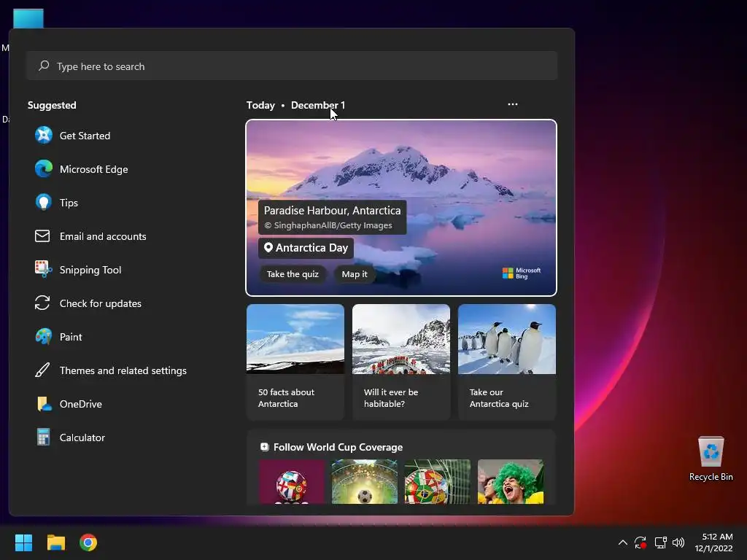The image size is (747, 560).
Task: Click the Microsoft Bing logo
Action: 522,273
